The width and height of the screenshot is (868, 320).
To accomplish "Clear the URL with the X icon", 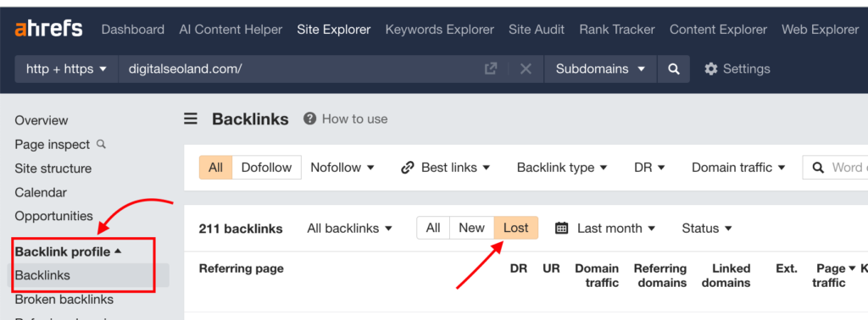I will pyautogui.click(x=526, y=69).
